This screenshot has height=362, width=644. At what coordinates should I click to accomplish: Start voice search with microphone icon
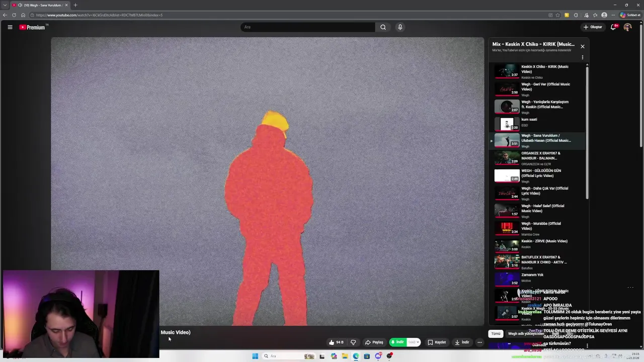point(400,27)
